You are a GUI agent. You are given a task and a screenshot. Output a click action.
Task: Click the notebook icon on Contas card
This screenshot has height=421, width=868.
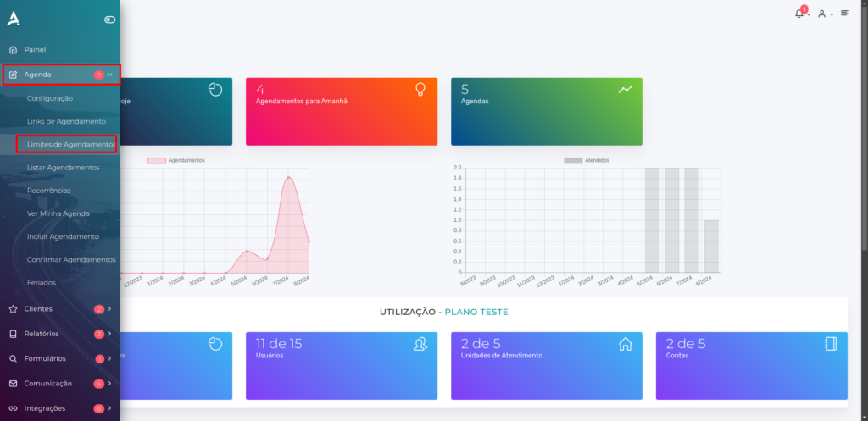coord(831,344)
